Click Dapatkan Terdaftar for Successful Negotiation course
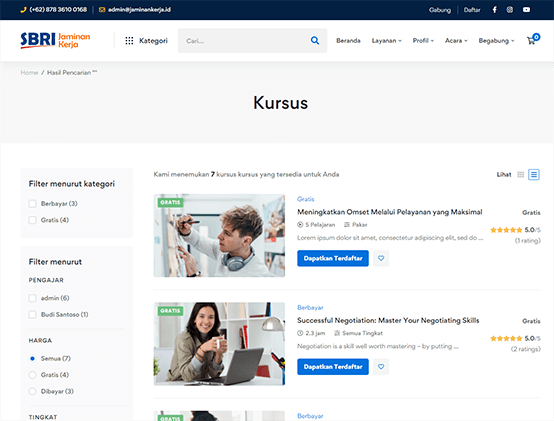Image resolution: width=554 pixels, height=421 pixels. (x=333, y=367)
